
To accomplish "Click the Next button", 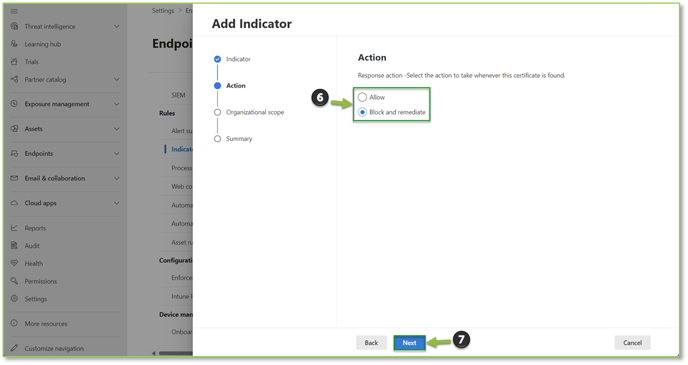I will click(x=409, y=343).
